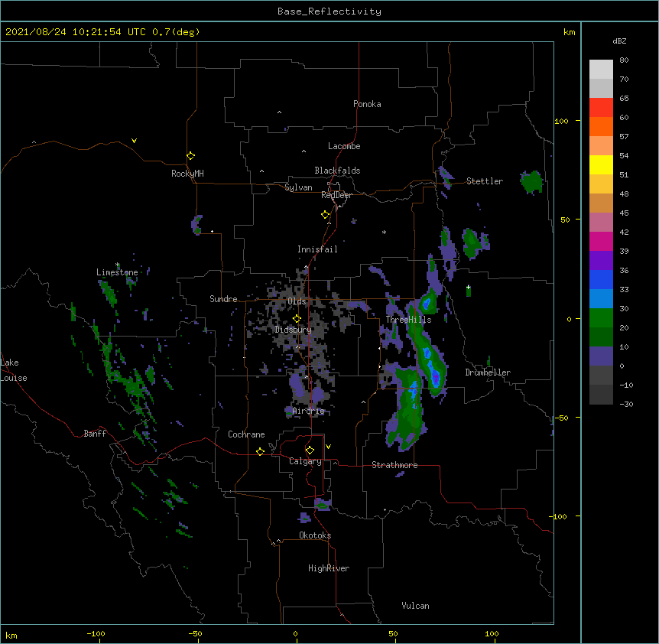Click the Base_Reflectivity title
Screen dimensions: 659x644
click(329, 11)
